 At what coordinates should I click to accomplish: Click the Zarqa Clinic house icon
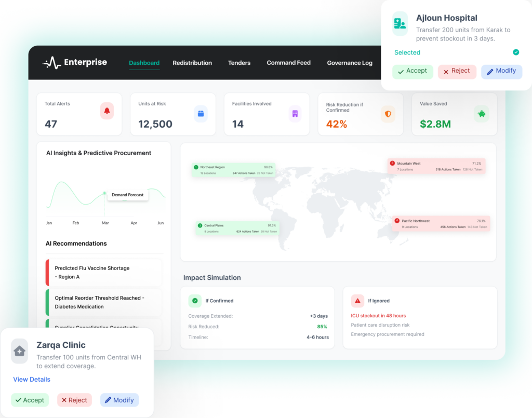pos(20,352)
